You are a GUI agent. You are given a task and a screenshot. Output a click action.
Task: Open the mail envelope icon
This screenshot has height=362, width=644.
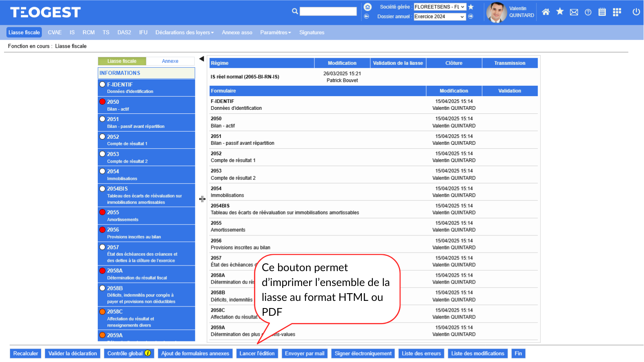point(574,12)
